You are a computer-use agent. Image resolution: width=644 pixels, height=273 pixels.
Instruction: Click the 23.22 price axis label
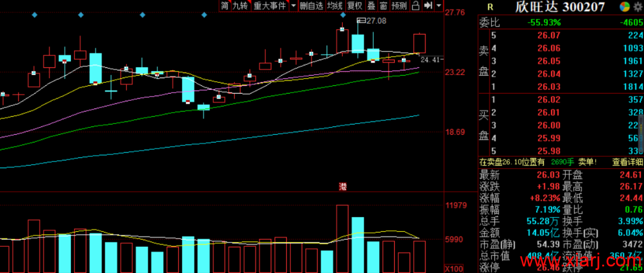coord(456,72)
